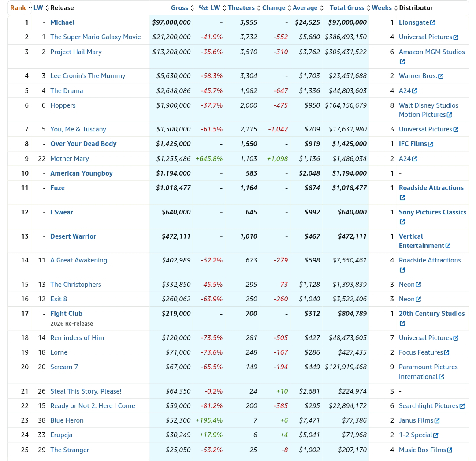The height and width of the screenshot is (461, 476).
Task: Sort by %± LW column header
Action: click(209, 8)
